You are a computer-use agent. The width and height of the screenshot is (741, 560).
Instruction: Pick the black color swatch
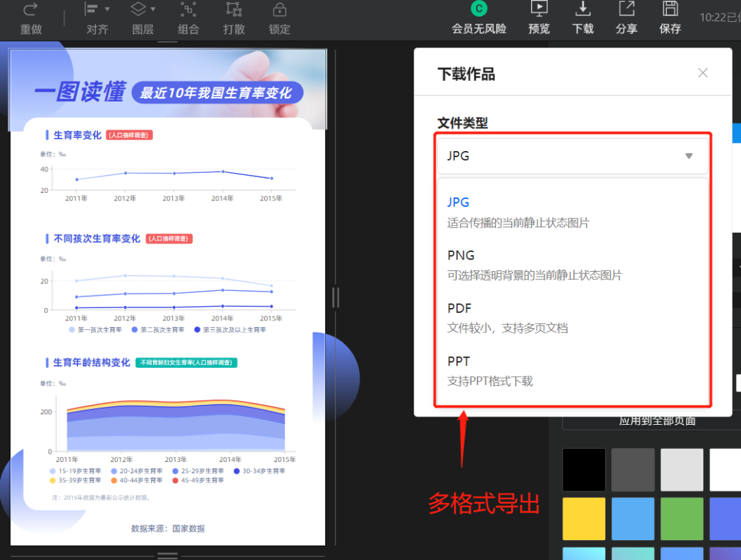click(584, 469)
